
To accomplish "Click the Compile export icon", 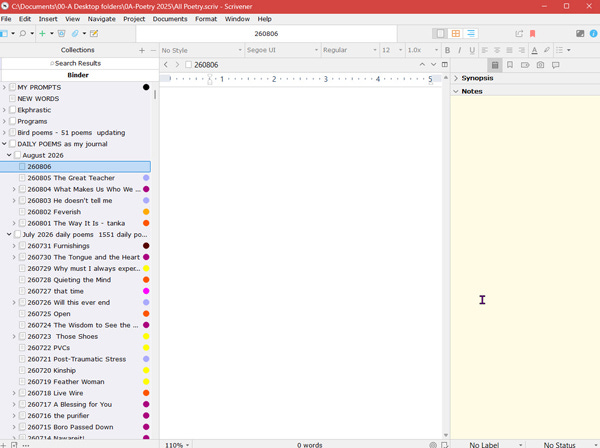I will (519, 34).
